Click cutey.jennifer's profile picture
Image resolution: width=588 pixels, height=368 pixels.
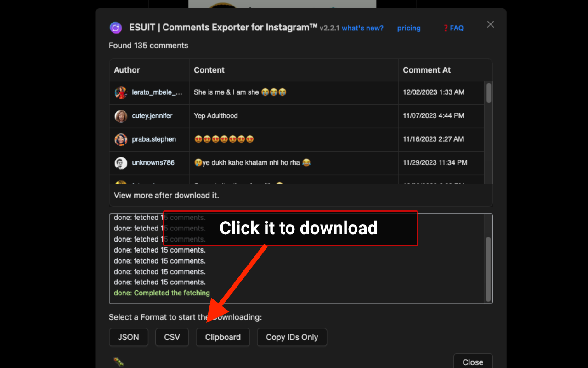[x=120, y=116]
